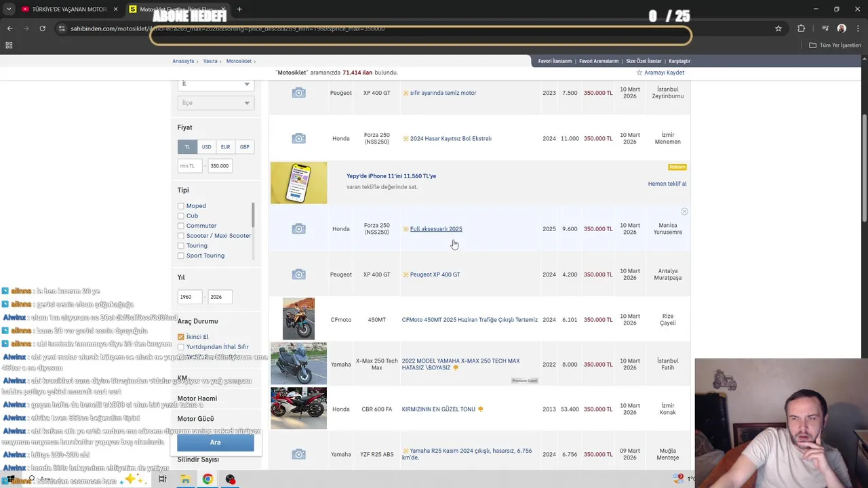Open the İl province dropdown
Viewport: 868px width, 488px height.
(x=216, y=84)
